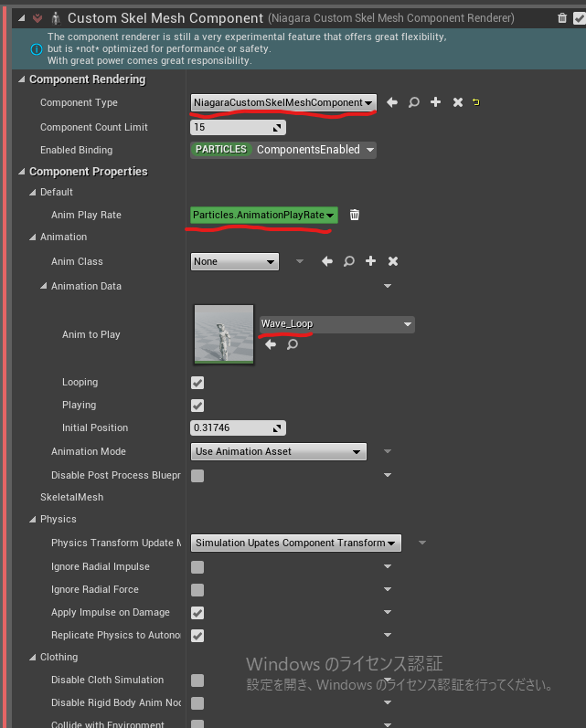Image resolution: width=586 pixels, height=728 pixels.
Task: Toggle Apply Impulse on Damage checkbox
Action: (x=197, y=613)
